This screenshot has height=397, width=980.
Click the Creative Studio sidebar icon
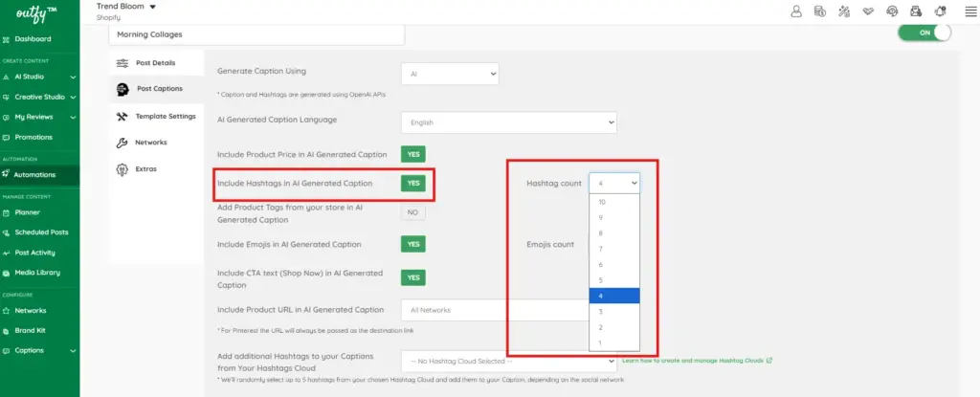tap(7, 98)
